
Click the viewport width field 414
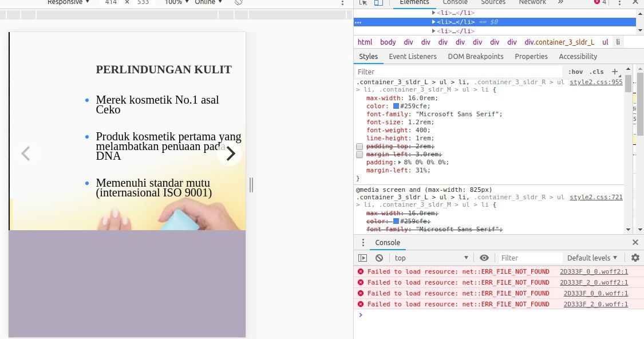(110, 2)
